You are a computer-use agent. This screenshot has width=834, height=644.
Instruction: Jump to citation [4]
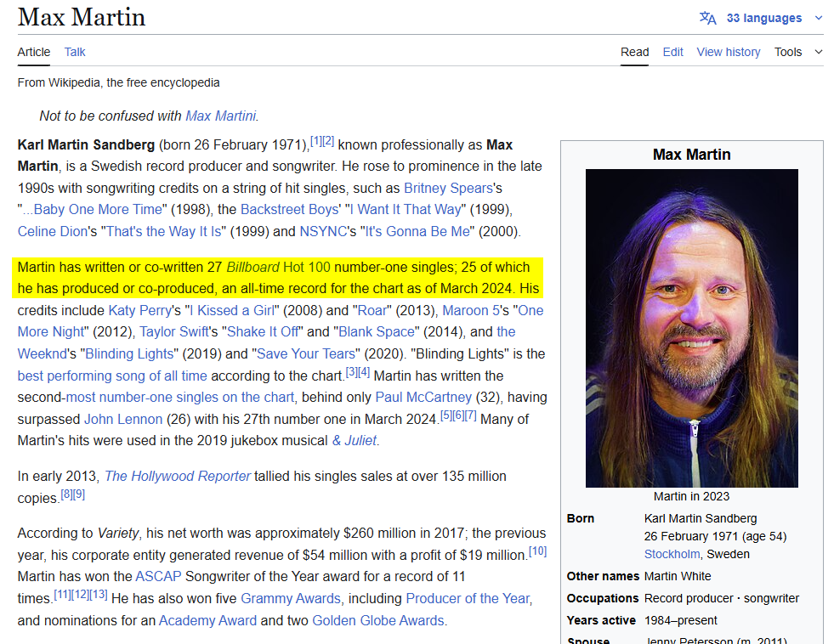[x=364, y=372]
